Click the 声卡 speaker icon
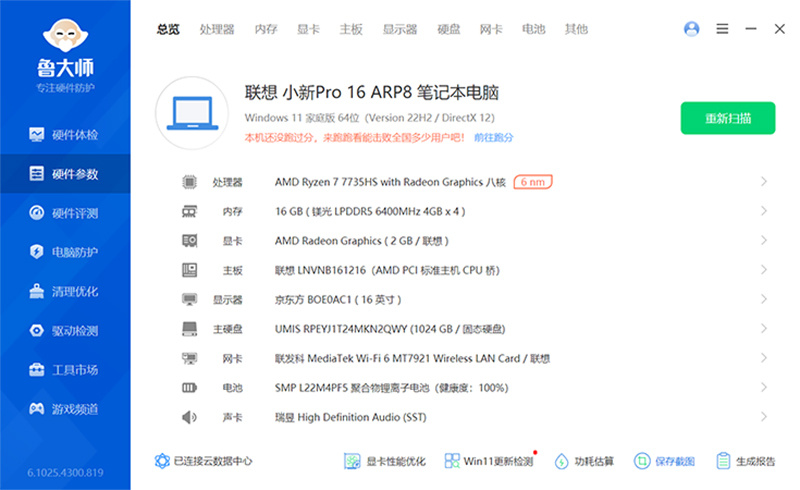800x490 pixels. point(189,418)
